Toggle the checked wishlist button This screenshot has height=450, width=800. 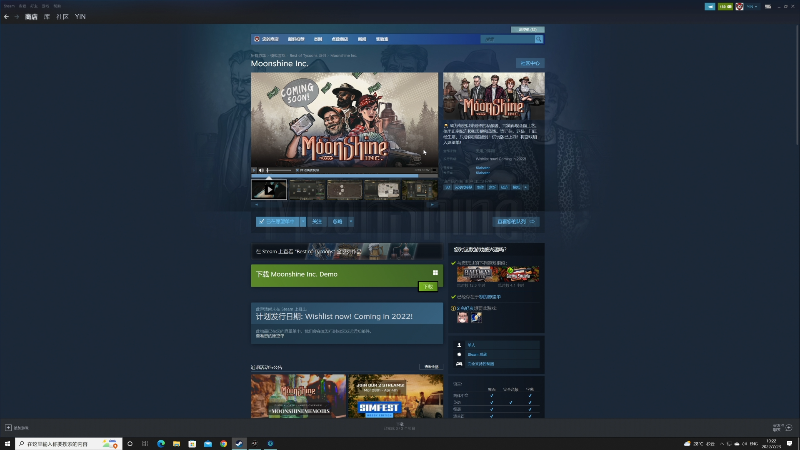pyautogui.click(x=278, y=221)
